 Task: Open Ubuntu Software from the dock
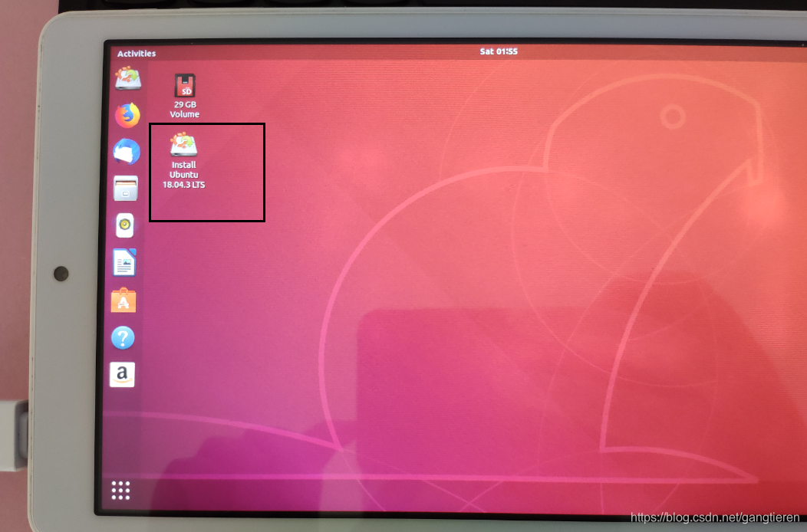tap(124, 300)
